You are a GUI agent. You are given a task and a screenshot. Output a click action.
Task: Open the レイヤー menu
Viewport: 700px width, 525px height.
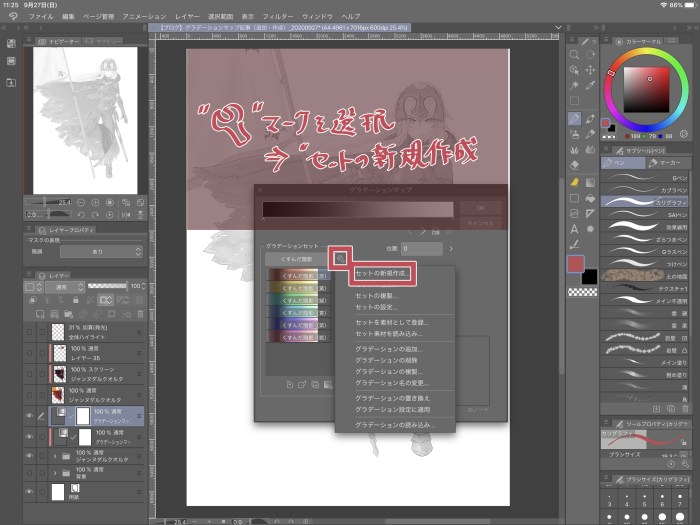(x=187, y=17)
